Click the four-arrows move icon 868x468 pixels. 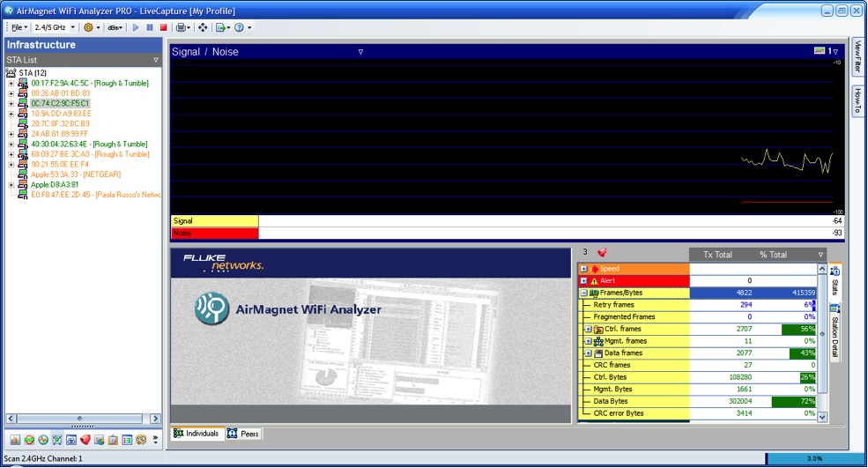coord(203,27)
